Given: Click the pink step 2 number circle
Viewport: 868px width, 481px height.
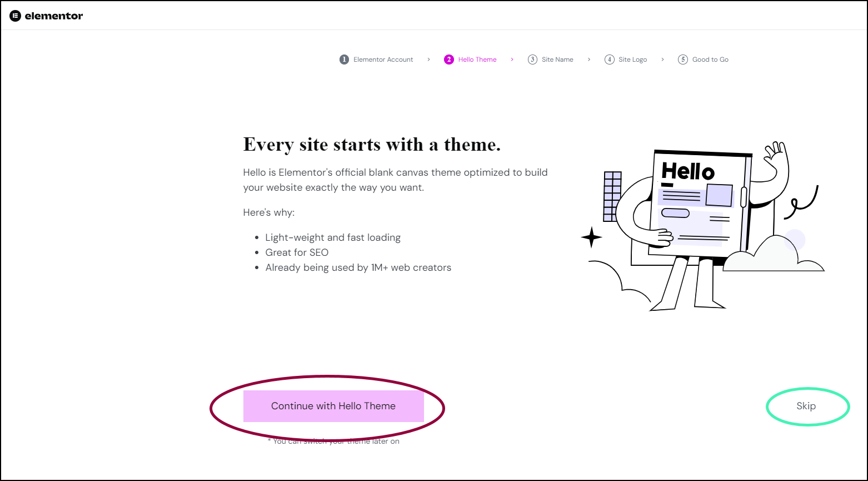Looking at the screenshot, I should [x=449, y=59].
